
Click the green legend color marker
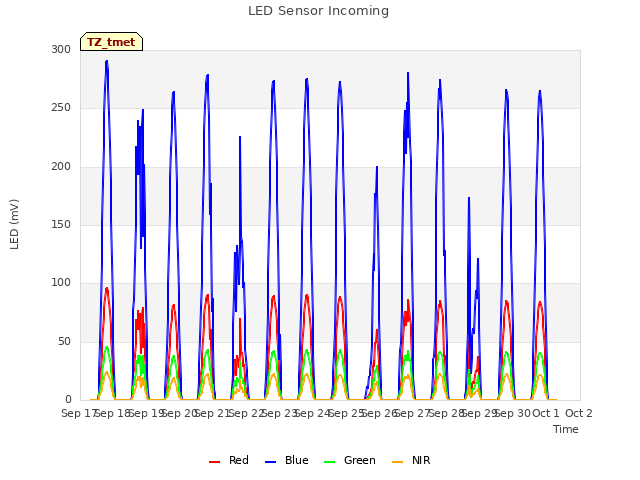coord(329,462)
